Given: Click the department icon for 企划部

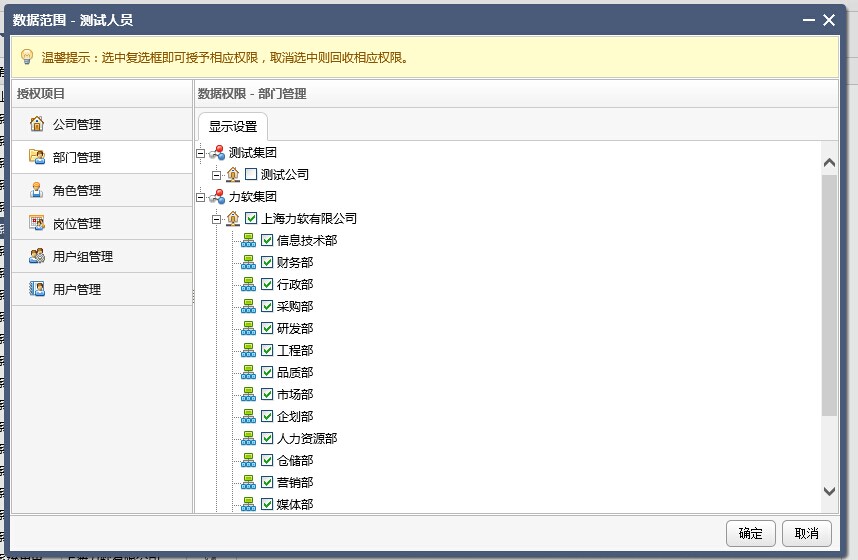Looking at the screenshot, I should (x=248, y=416).
